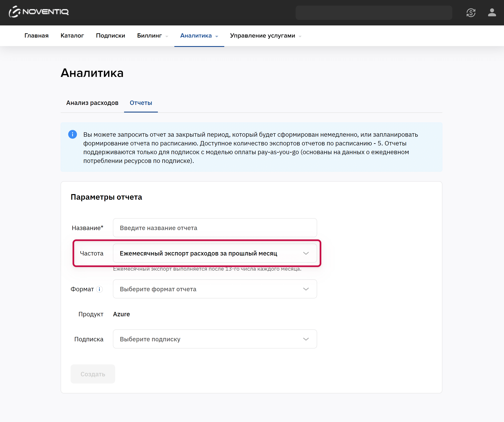Open the Каталог menu item
This screenshot has width=504, height=422.
click(x=72, y=36)
